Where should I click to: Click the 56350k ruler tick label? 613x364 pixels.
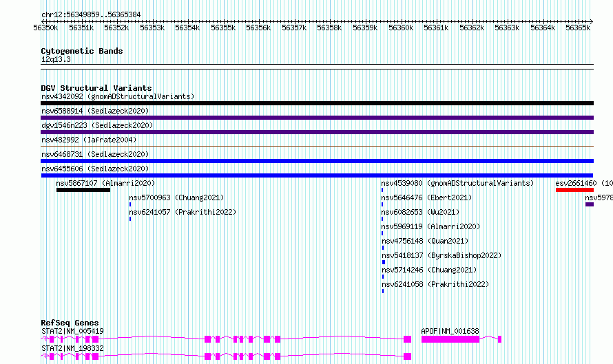(x=45, y=28)
